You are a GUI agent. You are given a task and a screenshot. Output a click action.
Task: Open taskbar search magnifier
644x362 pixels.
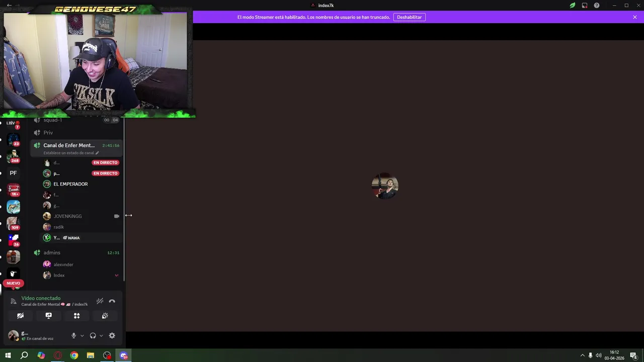[24, 355]
